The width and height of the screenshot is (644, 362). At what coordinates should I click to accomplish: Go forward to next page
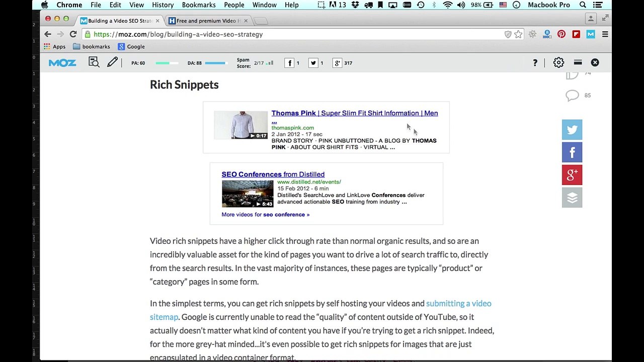tap(60, 34)
